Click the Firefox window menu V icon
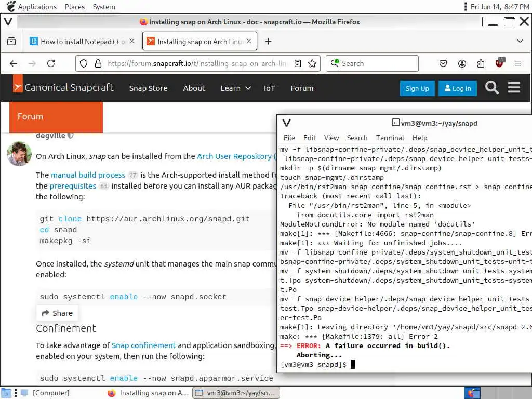532x399 pixels. pyautogui.click(x=8, y=22)
